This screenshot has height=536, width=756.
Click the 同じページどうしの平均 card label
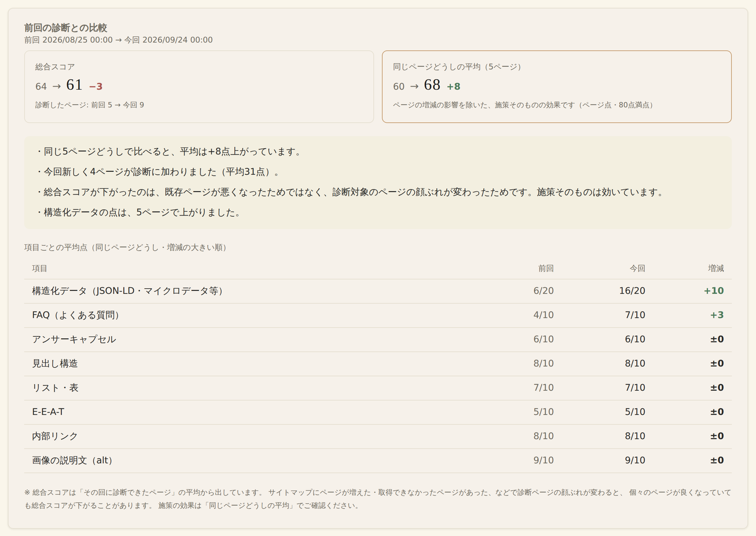click(458, 67)
